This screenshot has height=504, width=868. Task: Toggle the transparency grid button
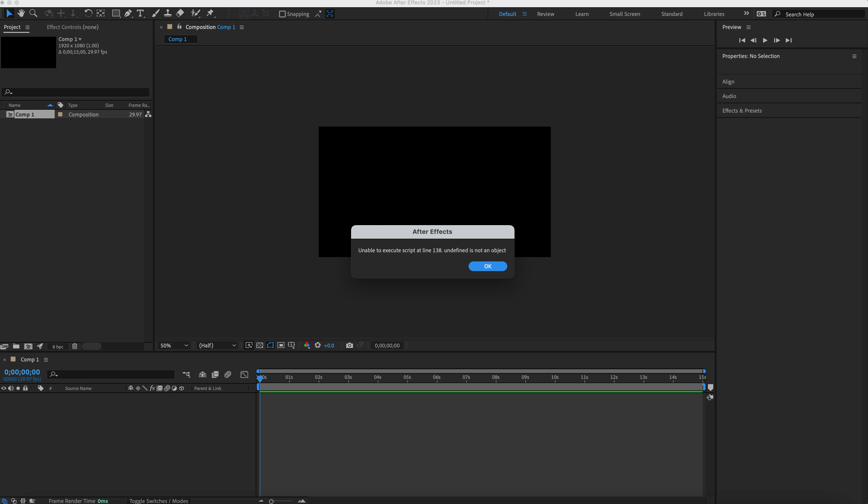pyautogui.click(x=260, y=345)
